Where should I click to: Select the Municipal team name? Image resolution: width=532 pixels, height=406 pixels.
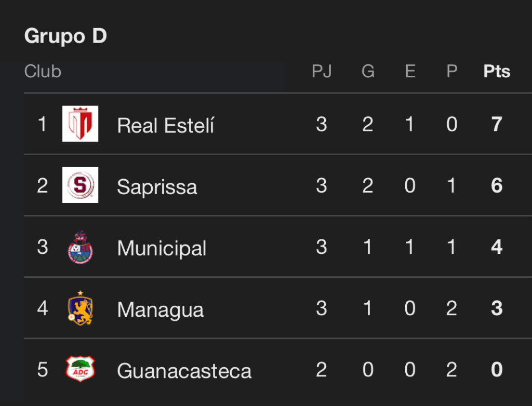click(x=162, y=248)
